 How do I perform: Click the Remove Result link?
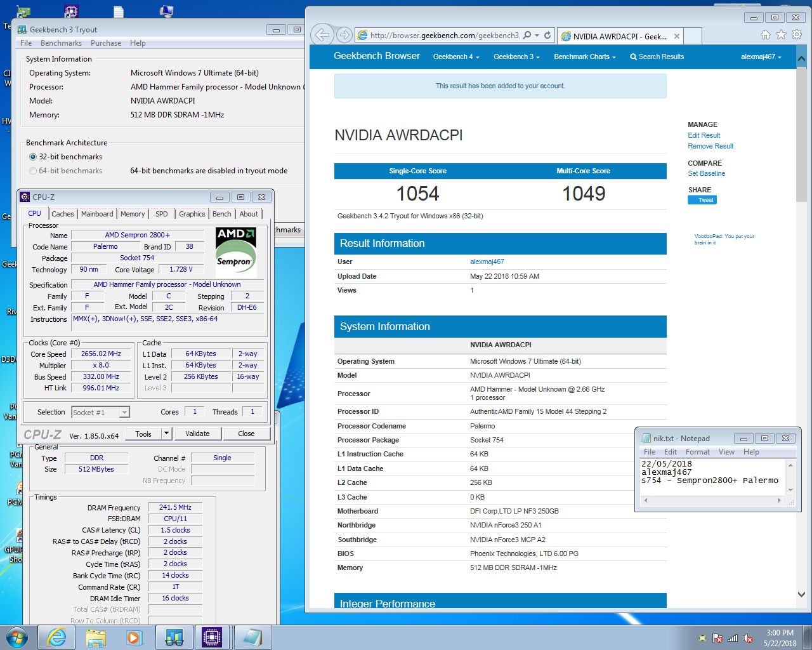710,146
